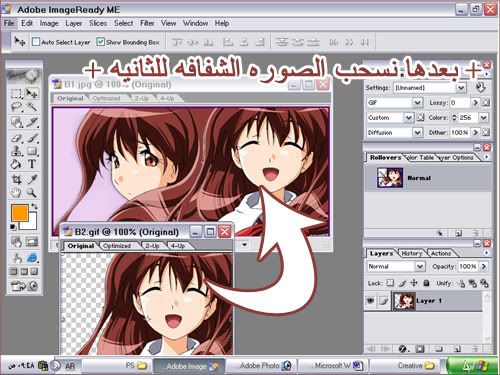Toggle image map visibility tool
This screenshot has height=375, width=500.
coord(16,242)
